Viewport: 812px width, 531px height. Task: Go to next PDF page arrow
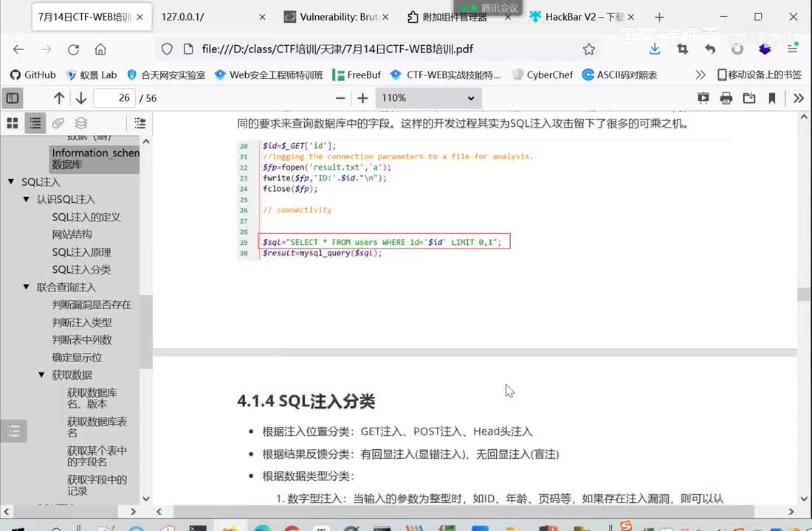pos(80,98)
